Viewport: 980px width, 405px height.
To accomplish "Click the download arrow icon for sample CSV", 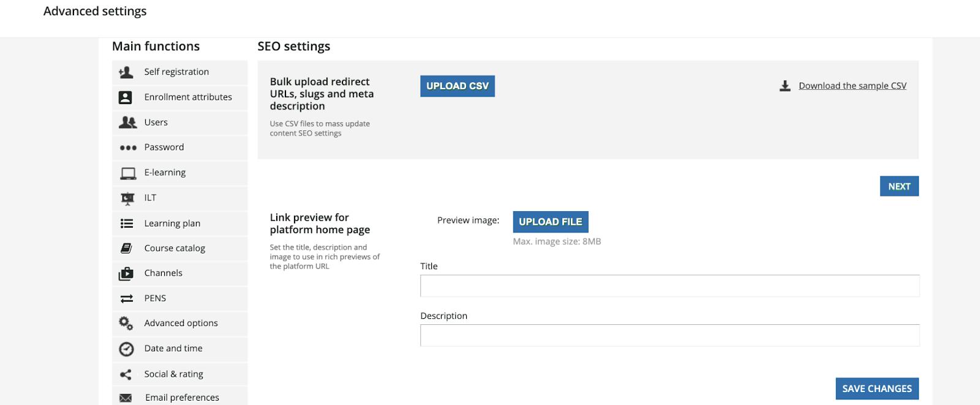I will click(x=785, y=86).
